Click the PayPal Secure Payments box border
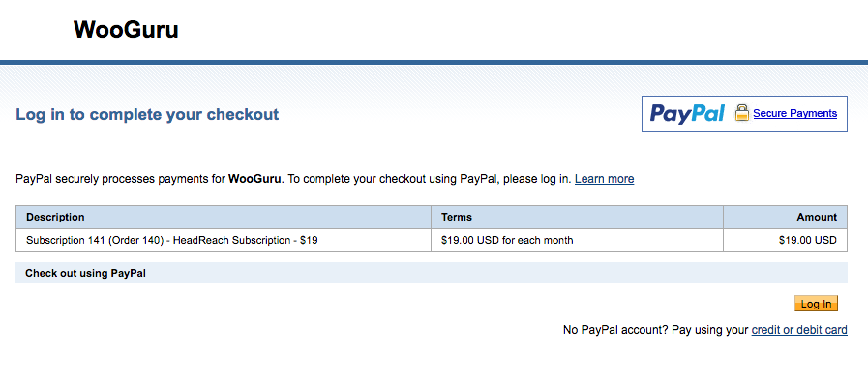 (744, 97)
